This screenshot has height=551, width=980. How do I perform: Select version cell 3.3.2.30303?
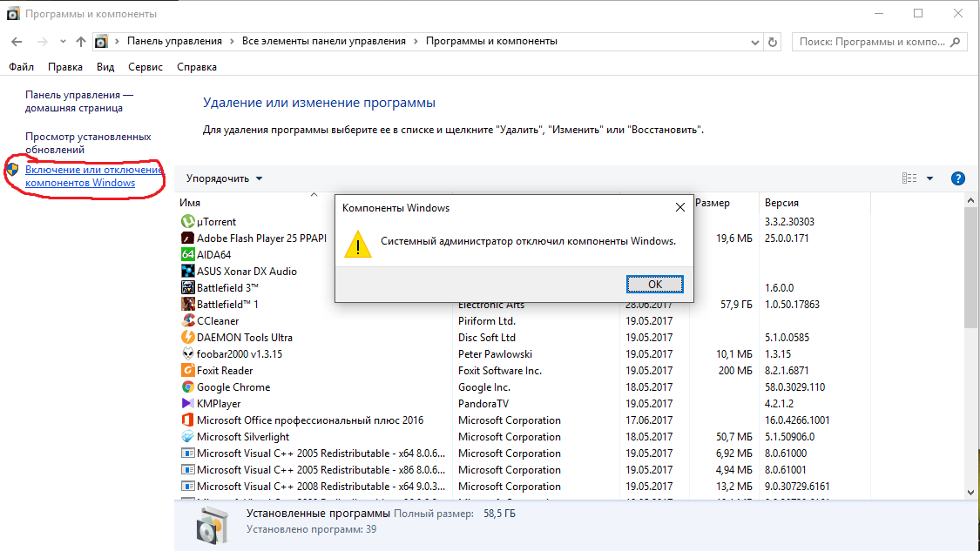[789, 222]
